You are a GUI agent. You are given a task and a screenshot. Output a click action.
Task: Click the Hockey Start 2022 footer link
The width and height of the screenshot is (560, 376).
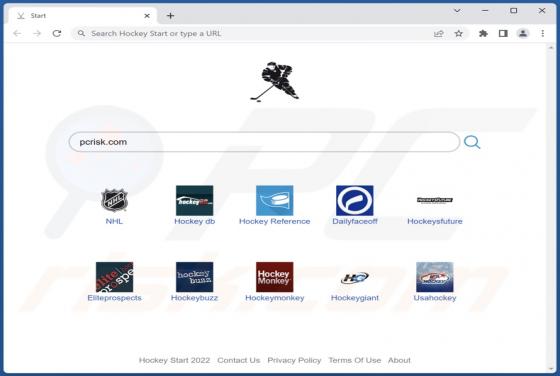click(x=174, y=360)
